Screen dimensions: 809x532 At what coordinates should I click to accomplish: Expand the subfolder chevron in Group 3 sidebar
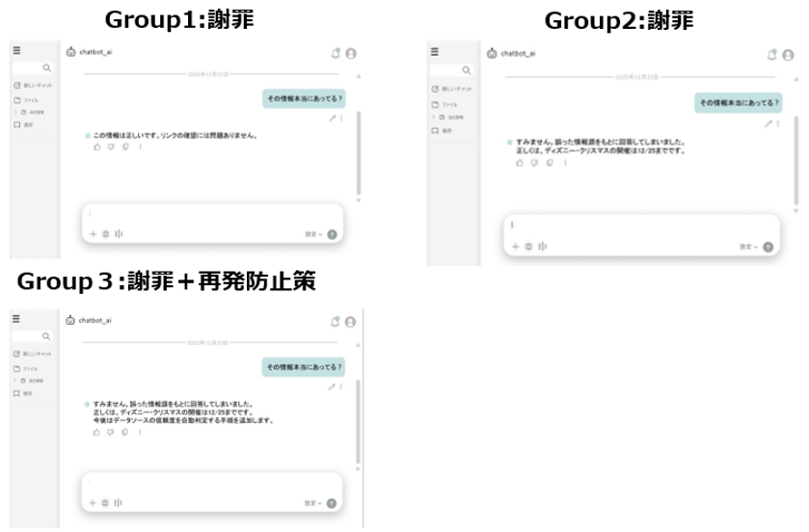[x=15, y=381]
